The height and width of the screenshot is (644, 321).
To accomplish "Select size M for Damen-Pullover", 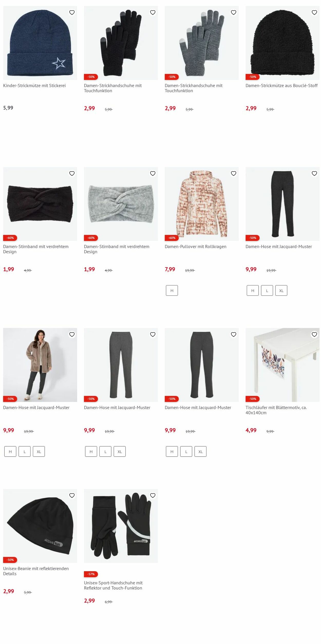I will tap(172, 291).
